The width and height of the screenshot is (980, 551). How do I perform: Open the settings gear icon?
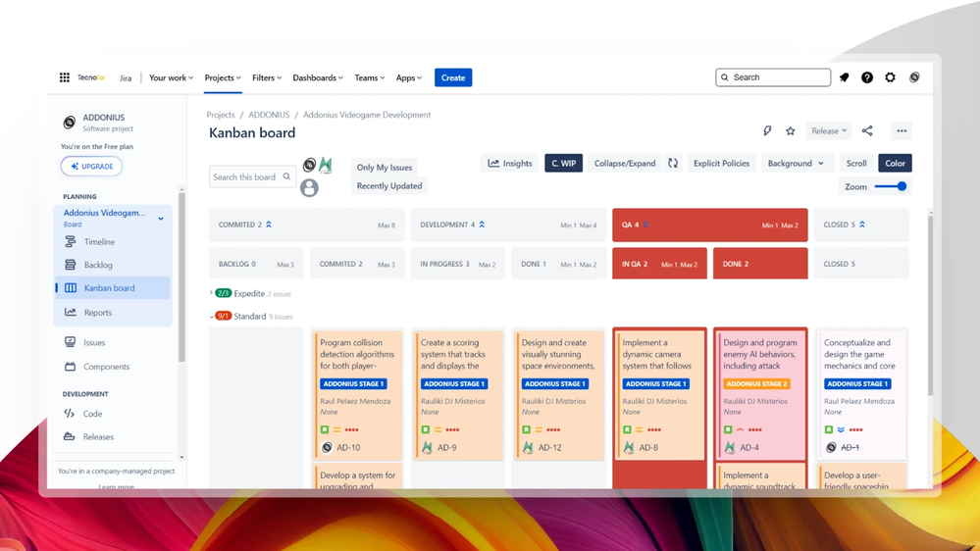tap(890, 77)
